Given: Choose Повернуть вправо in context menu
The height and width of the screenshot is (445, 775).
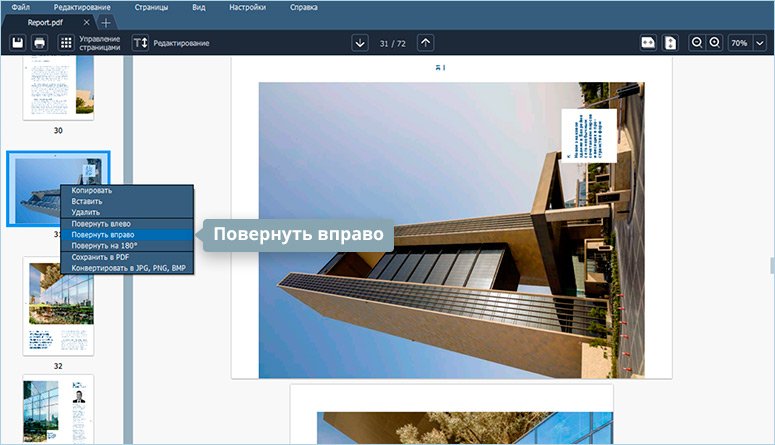Looking at the screenshot, I should point(127,235).
